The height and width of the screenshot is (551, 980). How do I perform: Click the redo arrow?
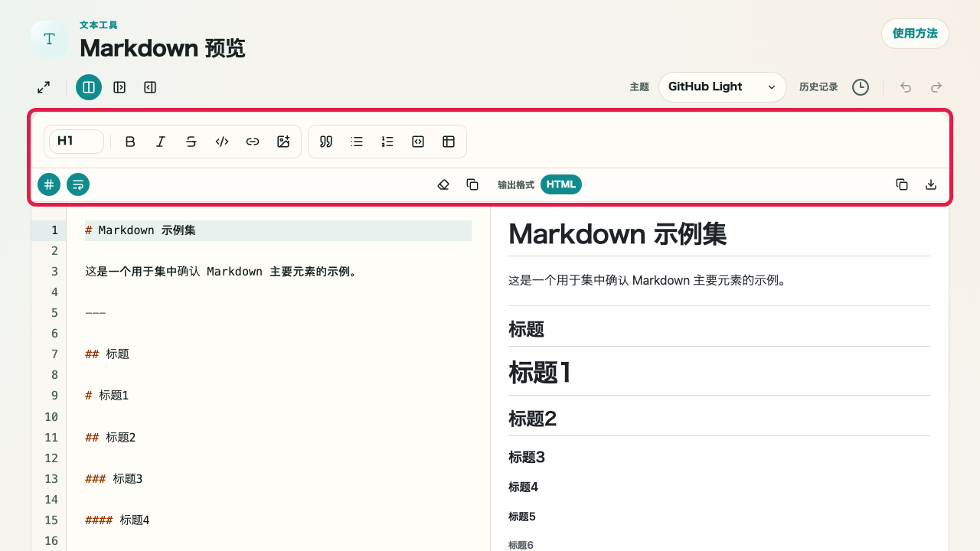coord(936,87)
